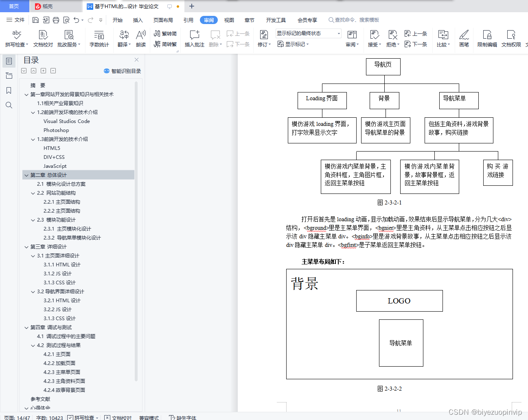Jump to 3.1.2 JS 设计 heading
Viewport: 528px width, 420px height.
[58, 273]
